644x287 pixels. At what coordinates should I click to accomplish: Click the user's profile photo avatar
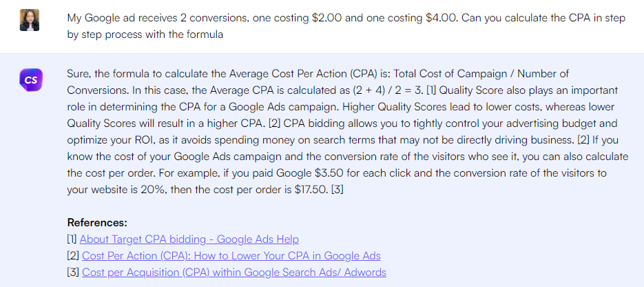(30, 21)
